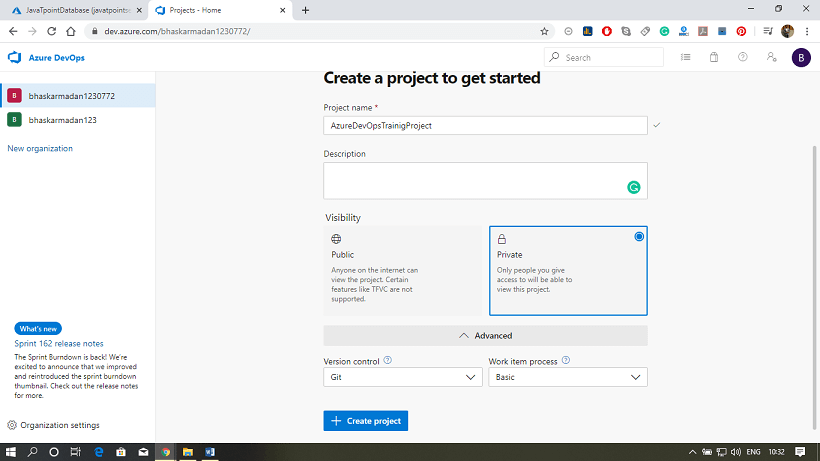The width and height of the screenshot is (820, 461).
Task: Select the Public visibility option
Action: (402, 270)
